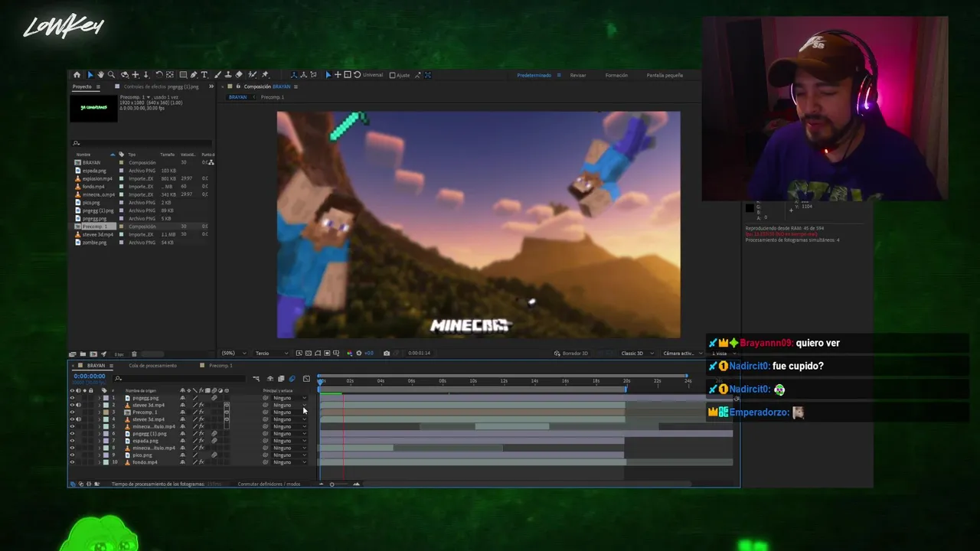This screenshot has width=980, height=551.
Task: Click the Project panel hamburger menu icon
Action: coord(96,86)
